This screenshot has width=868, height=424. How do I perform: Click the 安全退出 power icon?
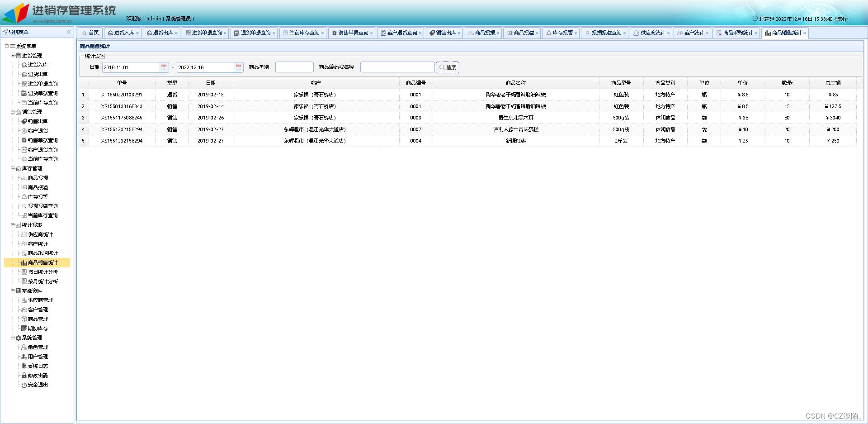tap(24, 385)
